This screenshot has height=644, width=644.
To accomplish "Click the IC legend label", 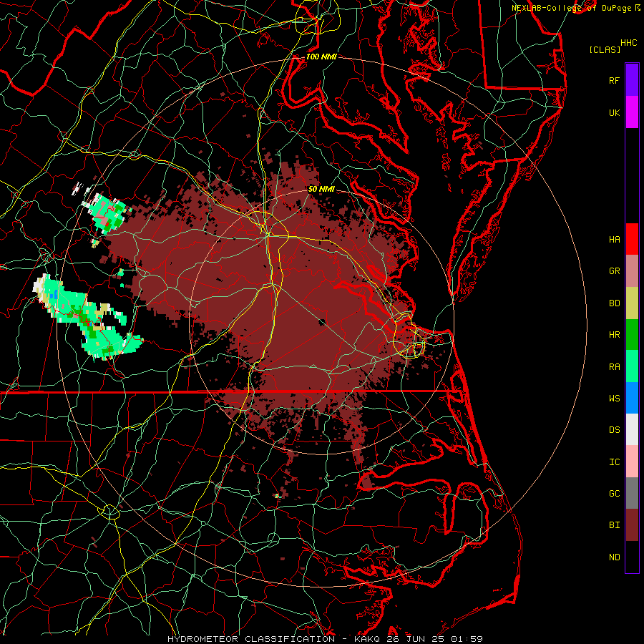I will point(615,462).
